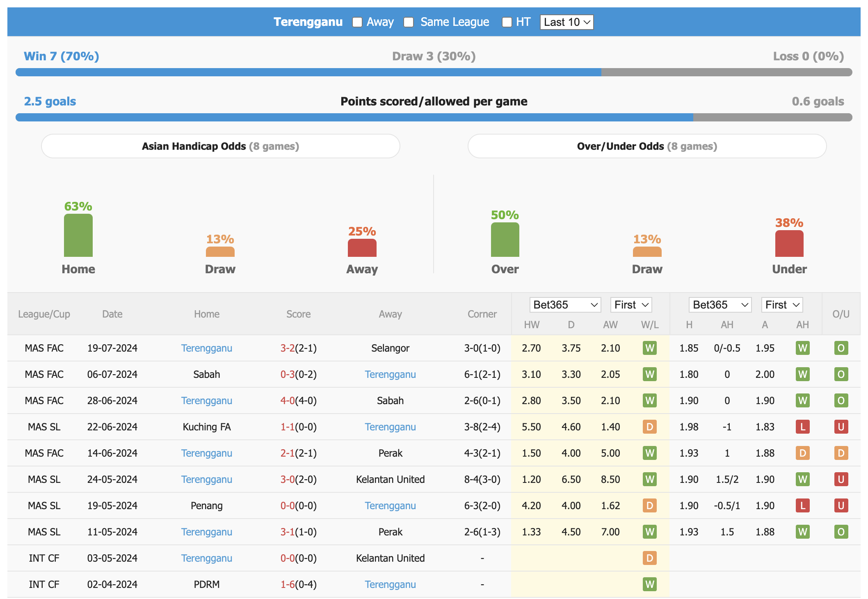
Task: Open Terengganu link in 28-06-2024 row
Action: coord(207,400)
